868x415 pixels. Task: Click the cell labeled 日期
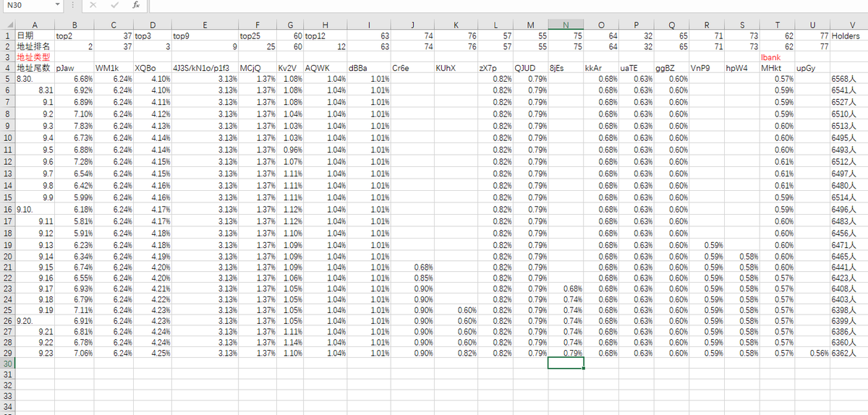point(35,35)
